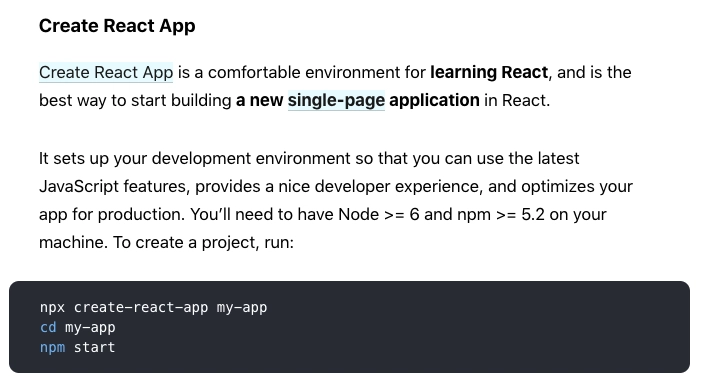Click the bold word application
The height and width of the screenshot is (390, 701).
tap(434, 100)
